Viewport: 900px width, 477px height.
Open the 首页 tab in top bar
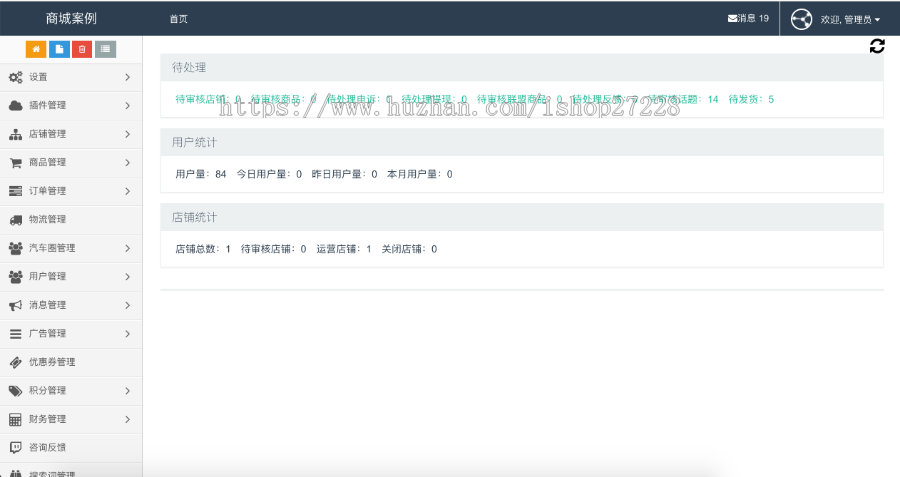pos(179,19)
